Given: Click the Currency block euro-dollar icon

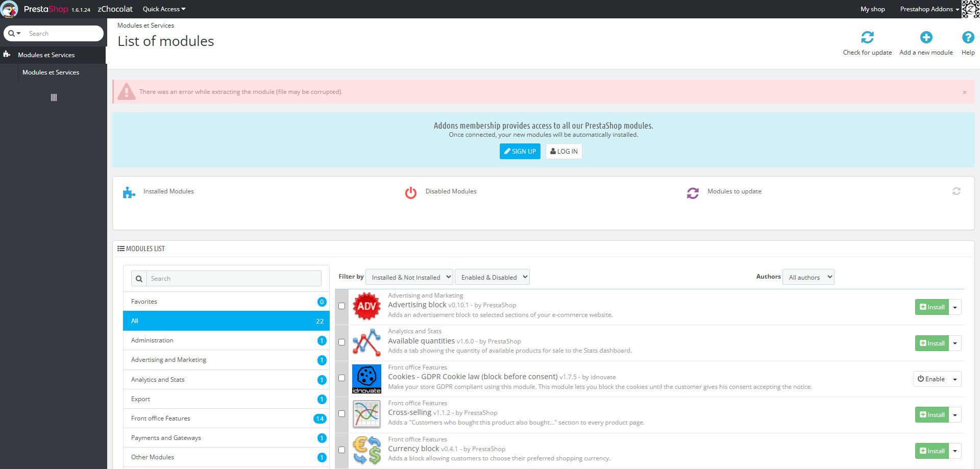Looking at the screenshot, I should pyautogui.click(x=366, y=450).
